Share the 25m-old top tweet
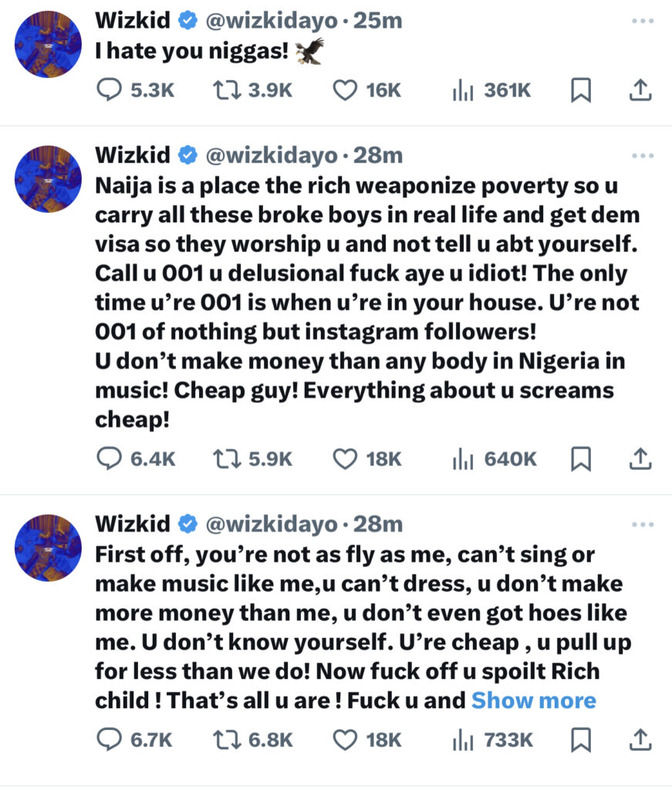Screen dimensions: 672x790 (x=639, y=91)
